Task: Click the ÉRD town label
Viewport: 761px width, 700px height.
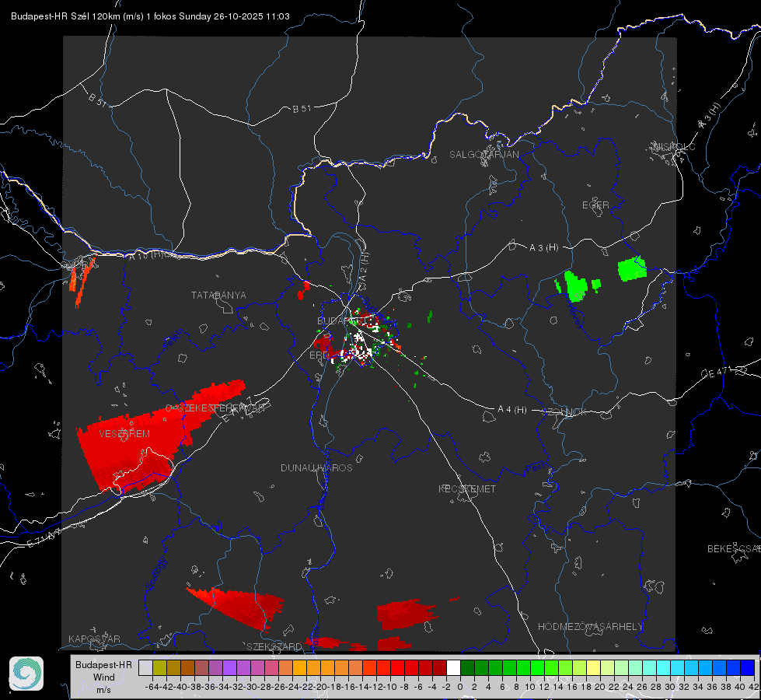Action: pyautogui.click(x=319, y=355)
